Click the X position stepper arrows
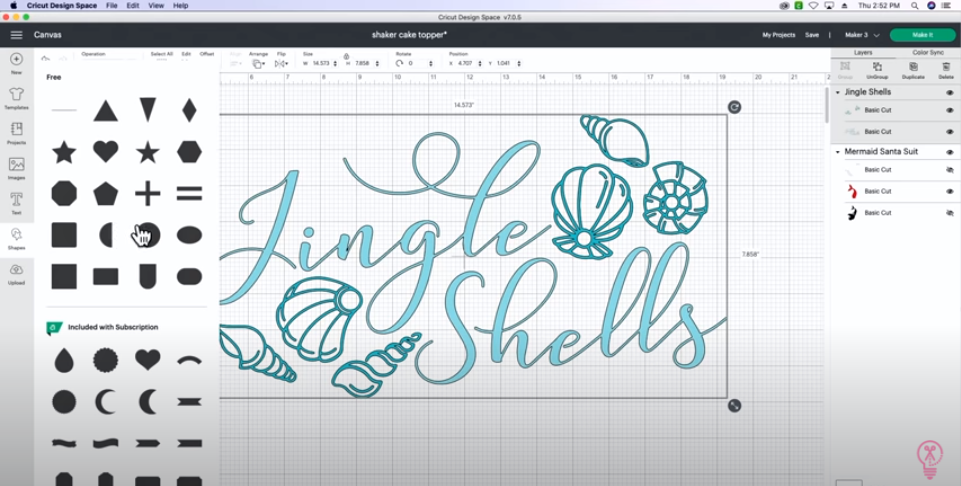Viewport: 961px width, 486px height. 480,64
